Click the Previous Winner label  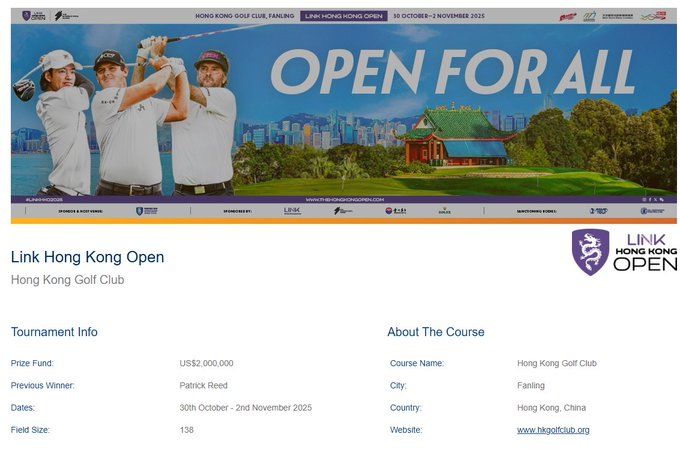[x=42, y=385]
